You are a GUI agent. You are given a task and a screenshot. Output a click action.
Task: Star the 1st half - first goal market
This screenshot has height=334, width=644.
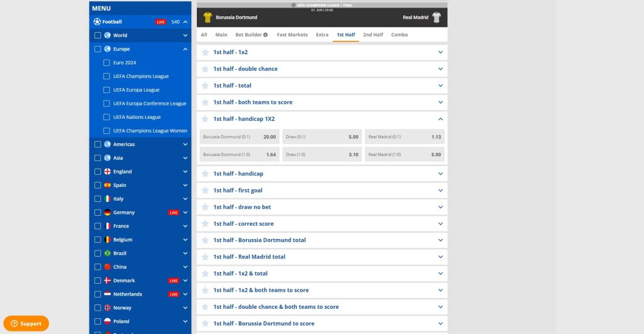click(x=205, y=191)
